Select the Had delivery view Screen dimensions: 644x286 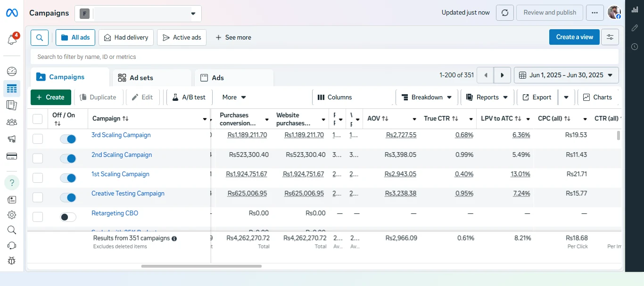point(126,37)
